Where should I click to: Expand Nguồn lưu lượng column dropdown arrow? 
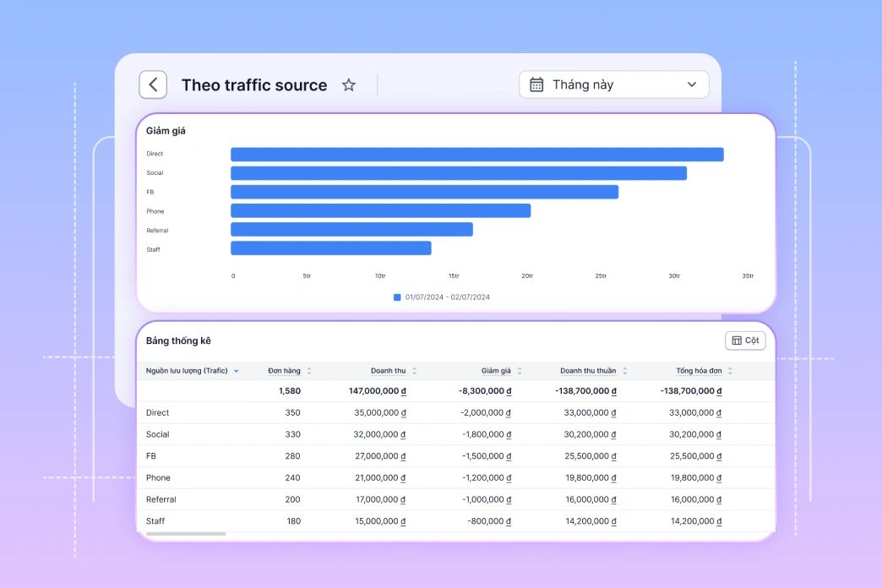pos(237,371)
